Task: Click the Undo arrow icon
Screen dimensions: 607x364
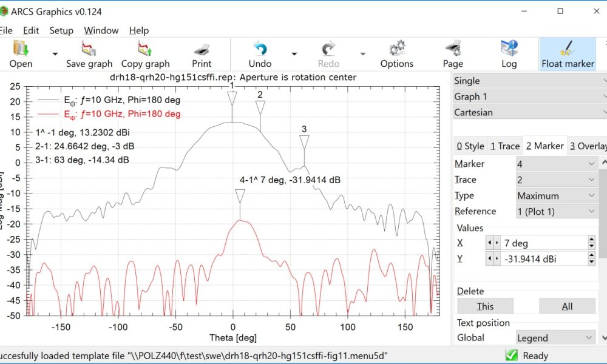Action: pyautogui.click(x=260, y=49)
